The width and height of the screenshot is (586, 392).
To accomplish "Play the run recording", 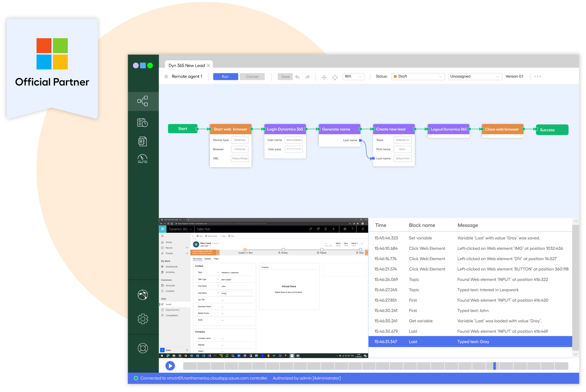I will click(170, 366).
